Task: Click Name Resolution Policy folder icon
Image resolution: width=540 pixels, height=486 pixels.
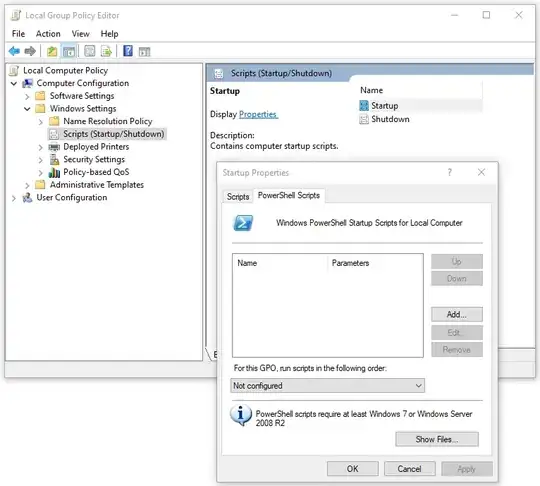Action: [54, 121]
